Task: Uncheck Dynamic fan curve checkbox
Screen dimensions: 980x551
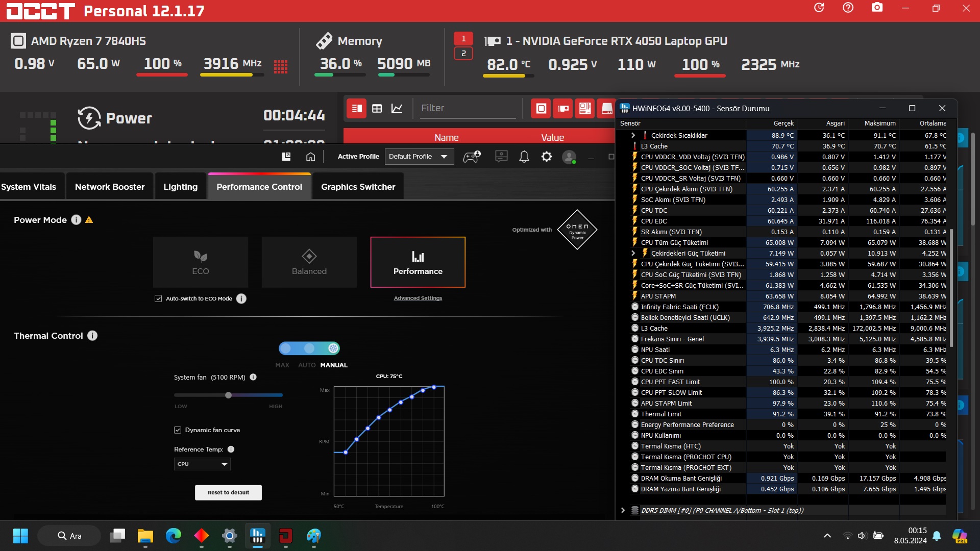Action: 178,430
